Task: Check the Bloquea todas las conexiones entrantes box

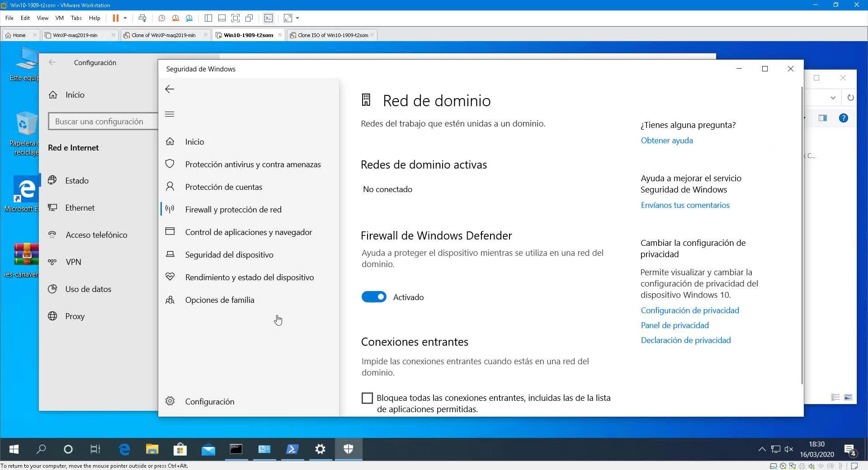Action: point(367,398)
